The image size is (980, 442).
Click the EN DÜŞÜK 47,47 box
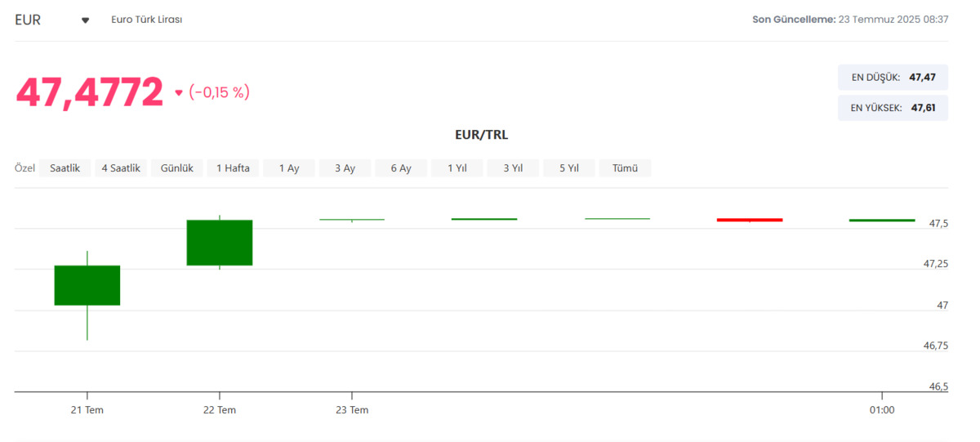[x=893, y=77]
